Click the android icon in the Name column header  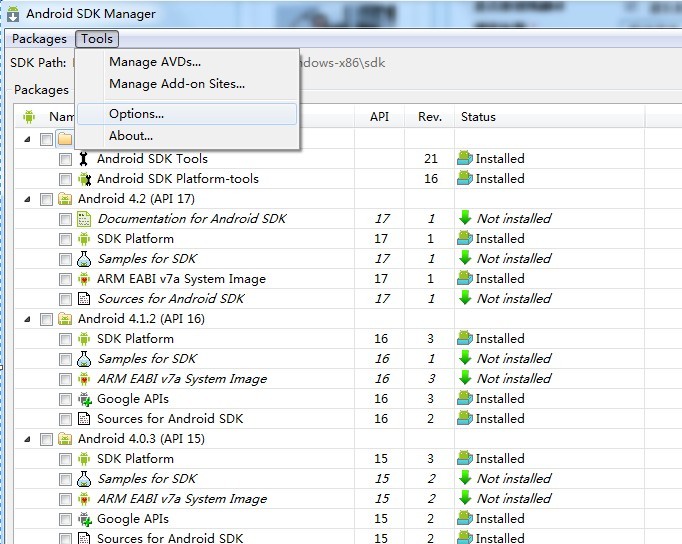tap(29, 117)
